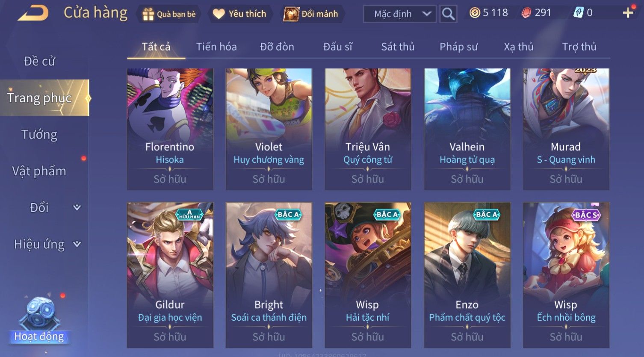This screenshot has height=357, width=644.
Task: Select the Wisp Ếch nhồi bông skin
Action: (566, 275)
